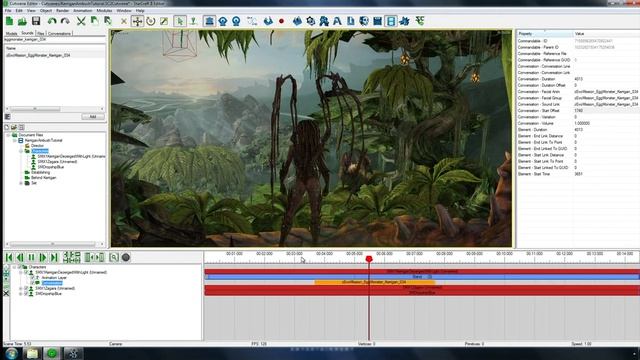
Task: Switch to the Conversations tab
Action: click(x=59, y=33)
